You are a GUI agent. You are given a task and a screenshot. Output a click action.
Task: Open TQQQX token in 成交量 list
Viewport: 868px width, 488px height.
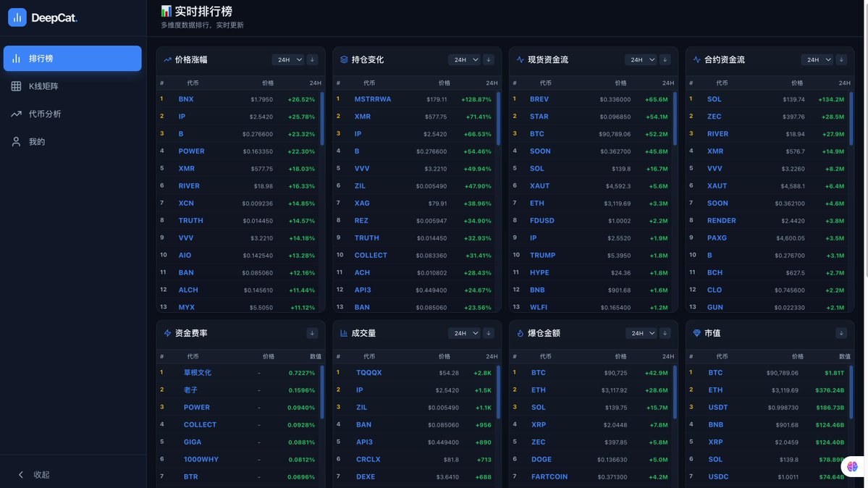pyautogui.click(x=368, y=373)
